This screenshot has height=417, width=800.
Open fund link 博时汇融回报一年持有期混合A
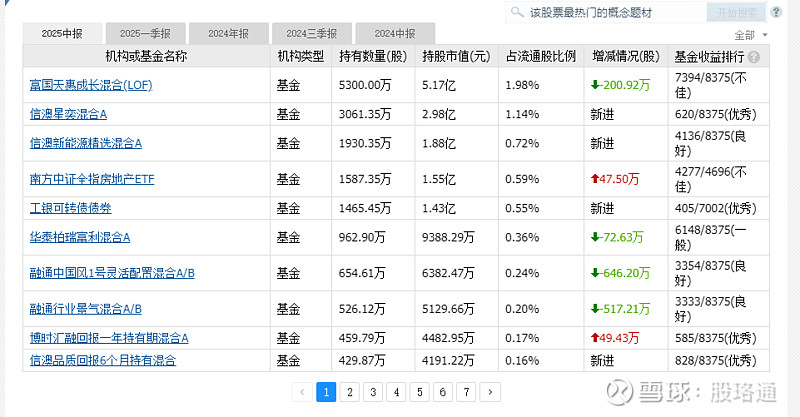[109, 338]
